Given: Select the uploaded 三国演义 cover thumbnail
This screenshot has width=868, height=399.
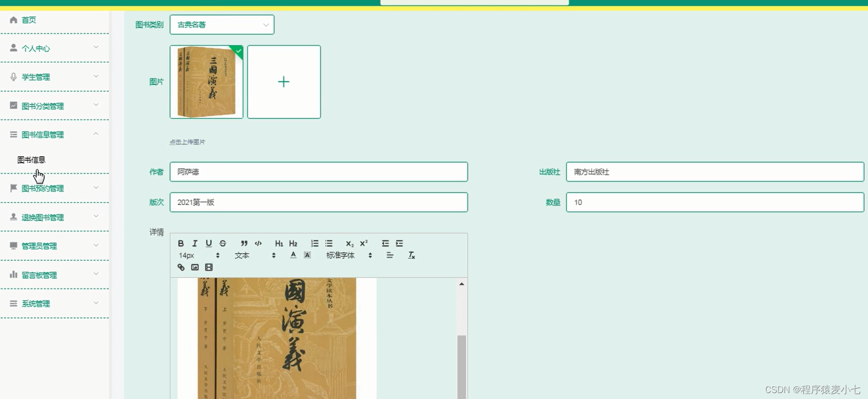Looking at the screenshot, I should 206,82.
